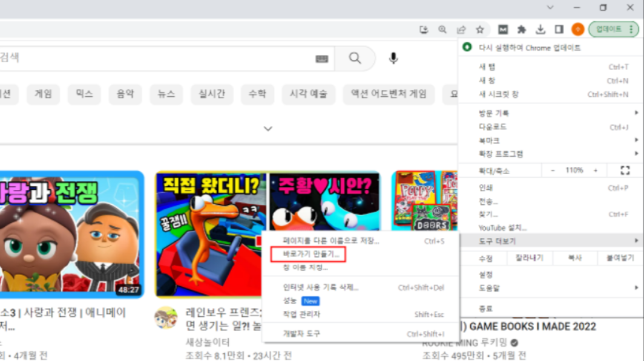
Task: Choose 새 시크릿 창 menu item
Action: (550, 94)
